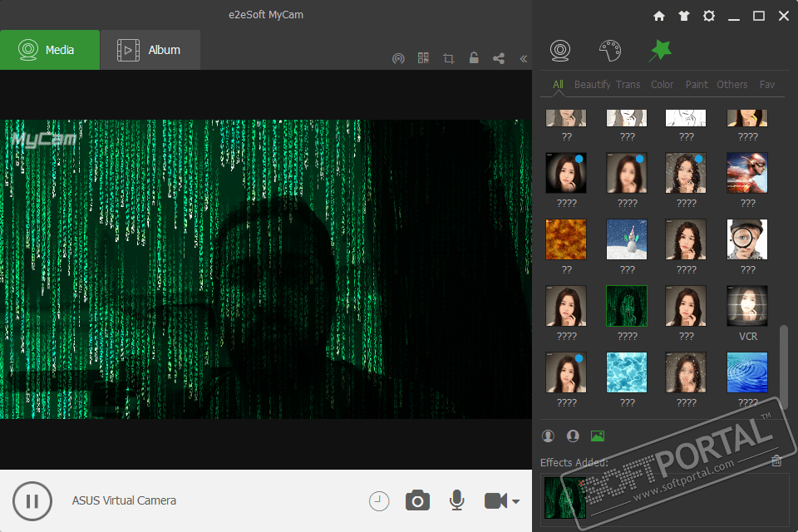Viewport: 798px width, 532px height.
Task: Apply the light blue water caustics effect
Action: (627, 372)
